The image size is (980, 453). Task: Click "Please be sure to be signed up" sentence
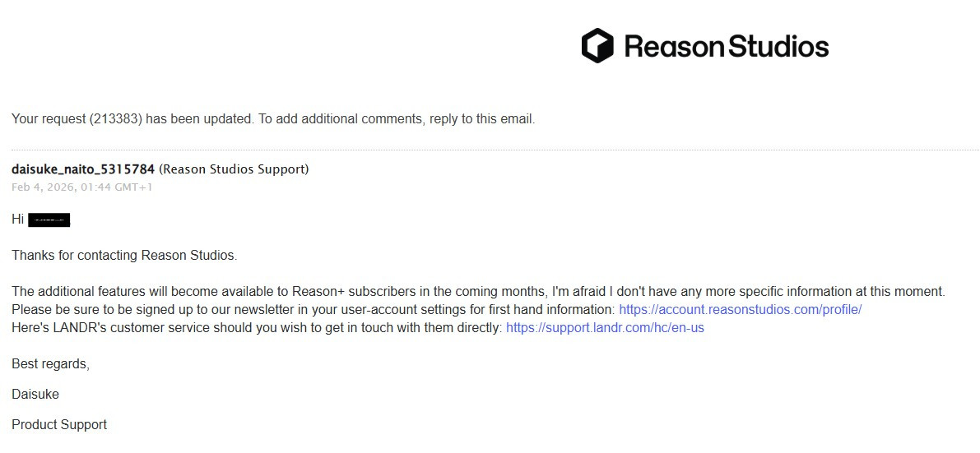tap(99, 310)
